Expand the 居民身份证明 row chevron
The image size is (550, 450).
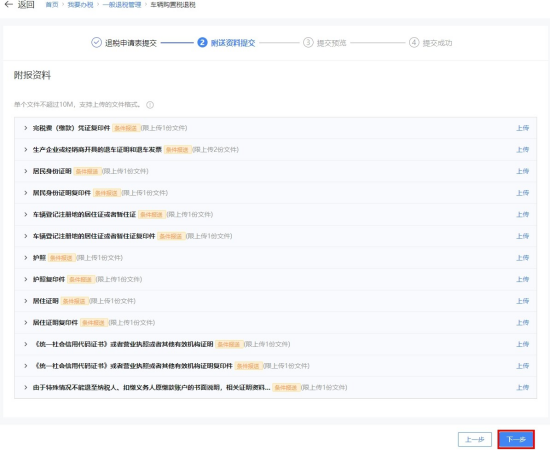26,171
